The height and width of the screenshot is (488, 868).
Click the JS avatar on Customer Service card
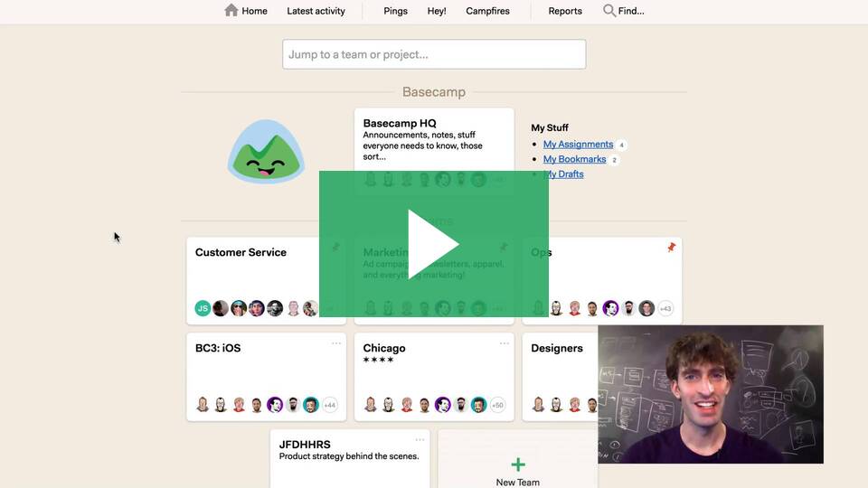click(203, 308)
